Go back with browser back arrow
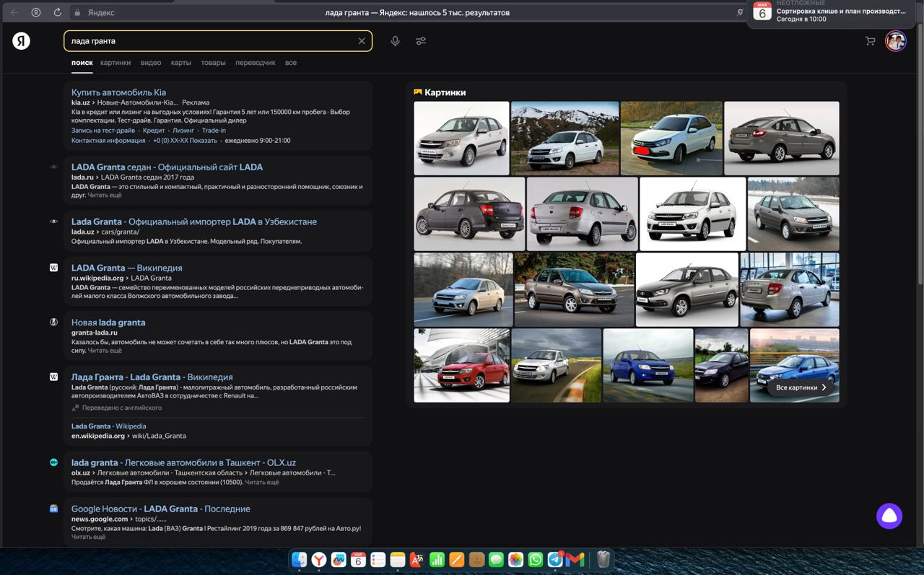The width and height of the screenshot is (924, 575). click(14, 12)
